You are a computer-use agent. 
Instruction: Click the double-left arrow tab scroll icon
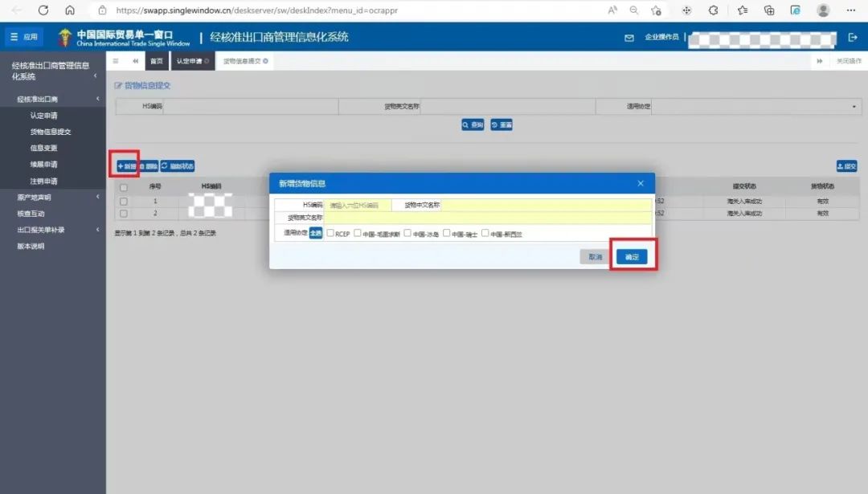(135, 61)
